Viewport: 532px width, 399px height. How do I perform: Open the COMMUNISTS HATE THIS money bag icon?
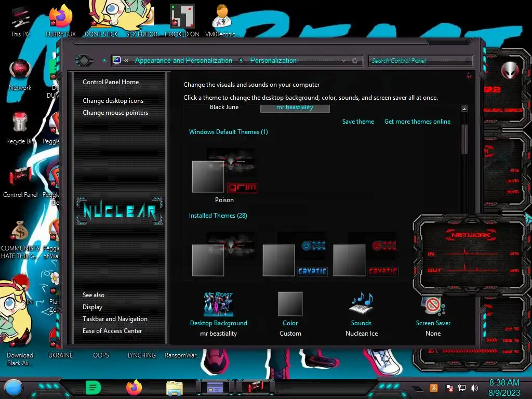(x=20, y=239)
